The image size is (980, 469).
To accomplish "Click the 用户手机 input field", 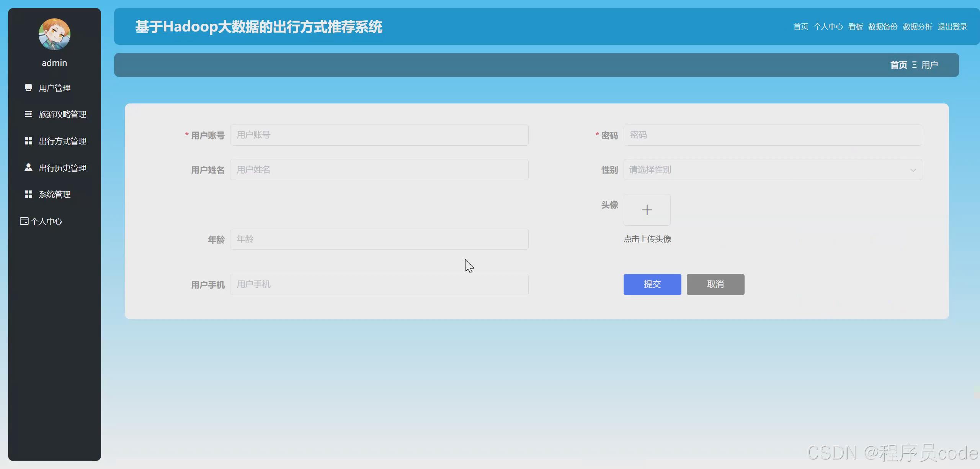I will click(379, 284).
